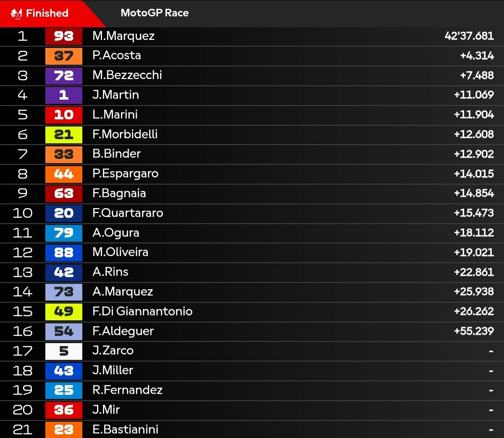Select the E.Bastianini row
Screen dimensions: 504x438
(x=252, y=429)
